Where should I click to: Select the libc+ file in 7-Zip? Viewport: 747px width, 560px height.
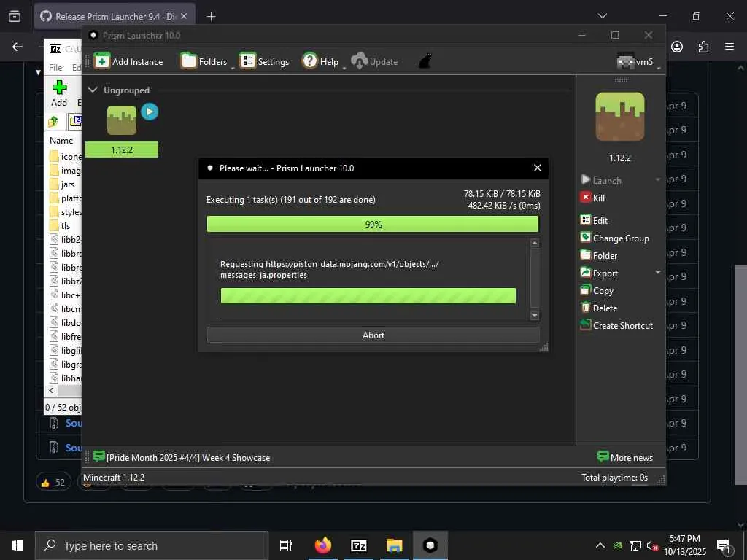65,295
